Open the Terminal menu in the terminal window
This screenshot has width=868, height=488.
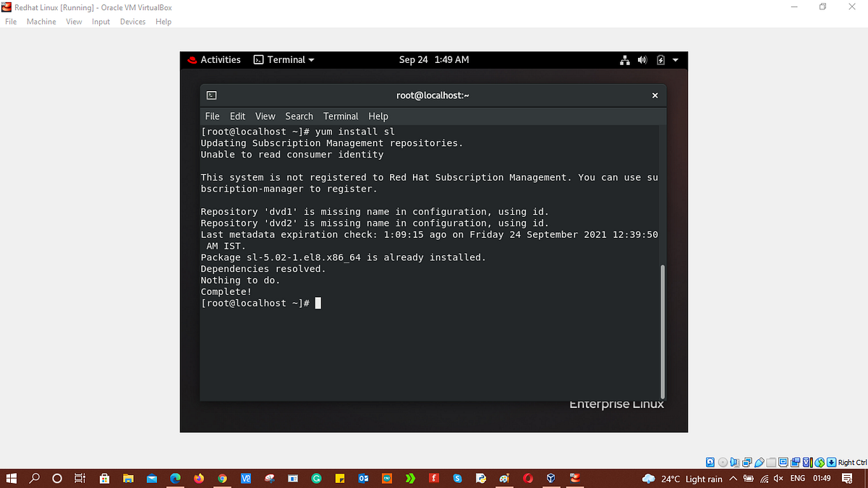[340, 116]
